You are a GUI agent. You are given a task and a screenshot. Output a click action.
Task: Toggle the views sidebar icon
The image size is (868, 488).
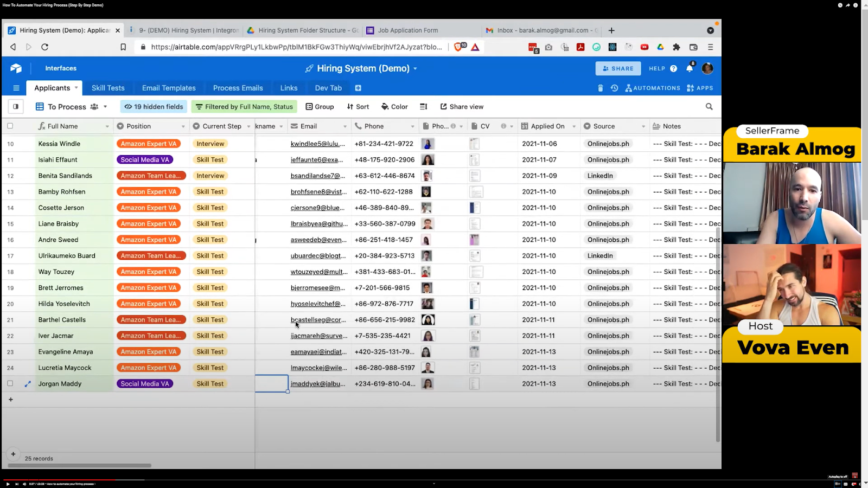click(x=16, y=107)
